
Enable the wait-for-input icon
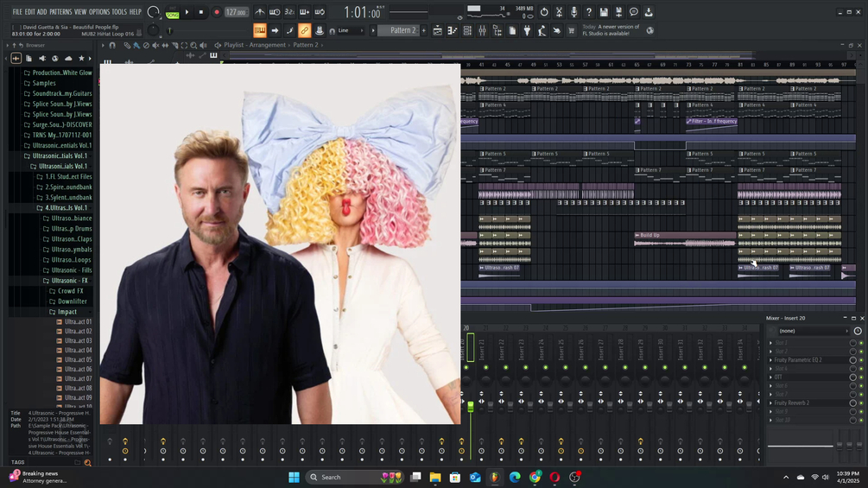[x=275, y=11]
